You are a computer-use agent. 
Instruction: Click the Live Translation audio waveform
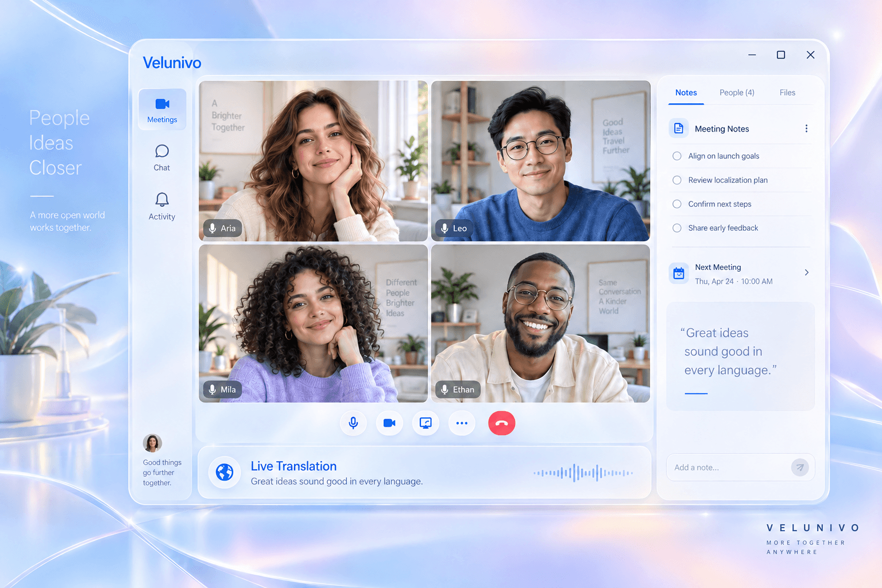583,473
